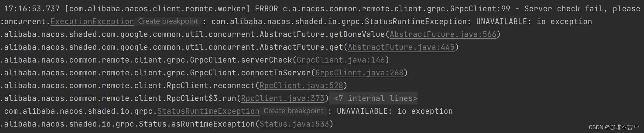The image size is (644, 133).
Task: Jump to AbstractFuture.java:445 in source
Action: (401, 47)
